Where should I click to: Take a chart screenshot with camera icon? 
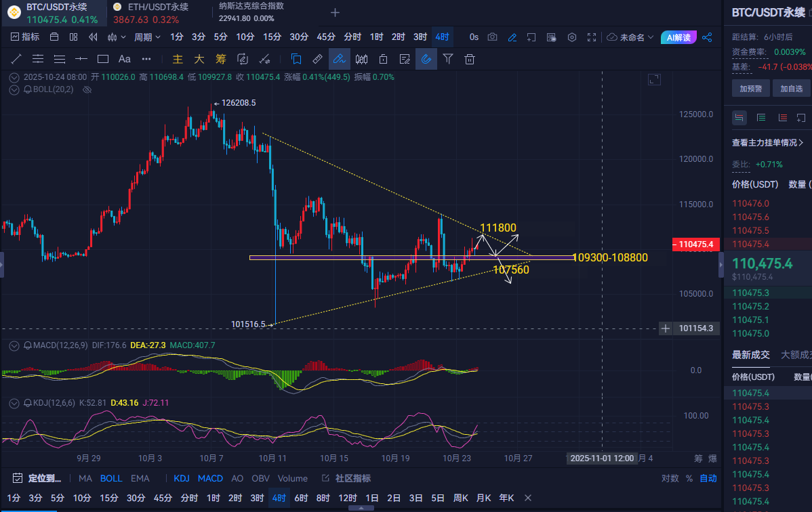(x=493, y=37)
